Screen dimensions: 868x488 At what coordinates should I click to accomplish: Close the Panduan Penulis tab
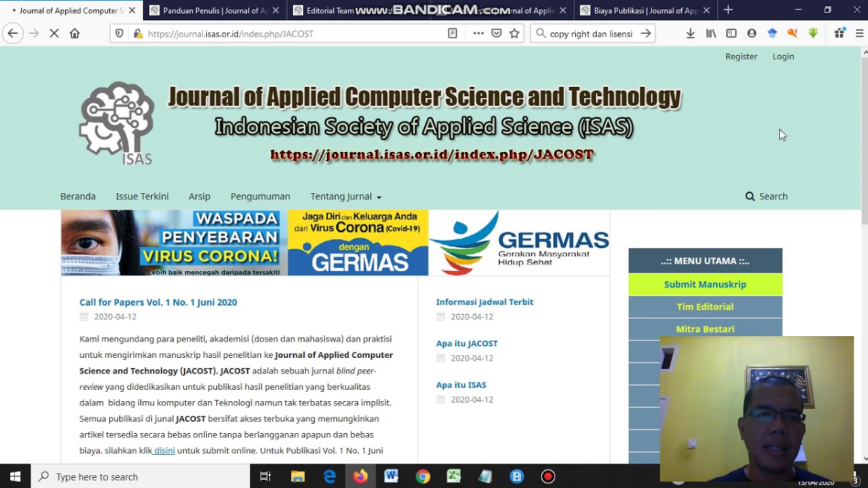275,10
